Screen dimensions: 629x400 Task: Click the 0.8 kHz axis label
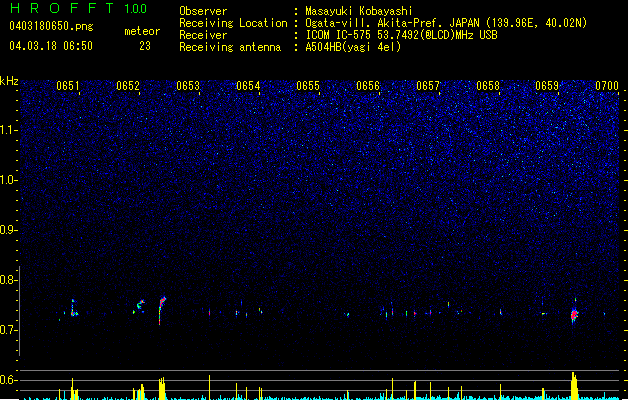[8, 280]
